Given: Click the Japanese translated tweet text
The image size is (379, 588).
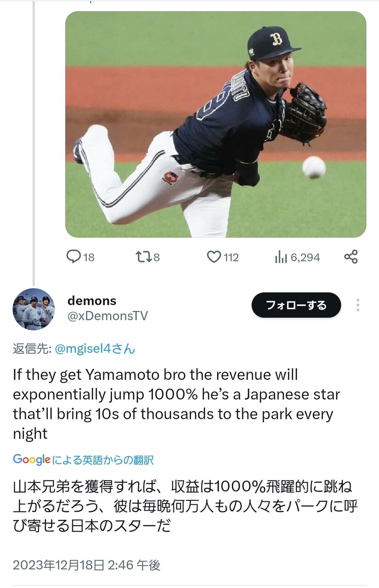Looking at the screenshot, I should (185, 506).
